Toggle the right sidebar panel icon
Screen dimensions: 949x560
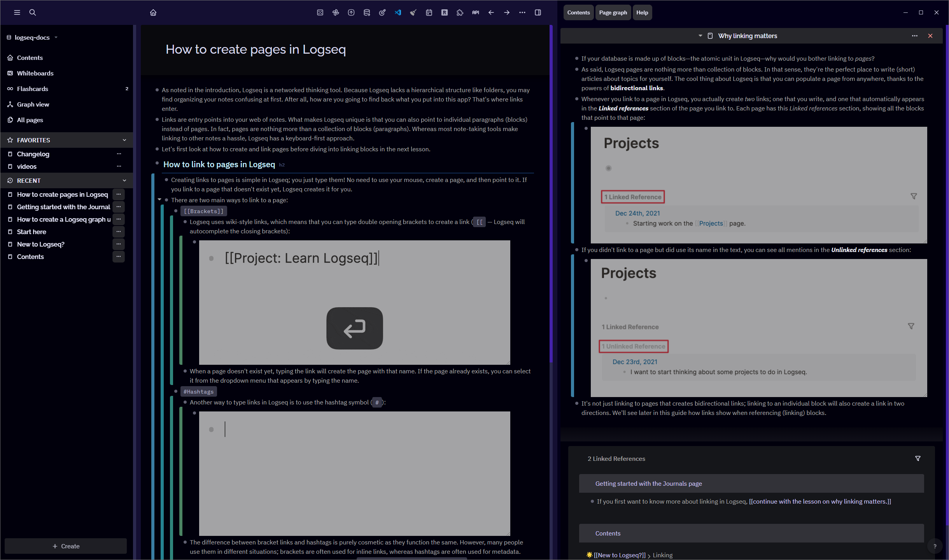[x=538, y=12]
